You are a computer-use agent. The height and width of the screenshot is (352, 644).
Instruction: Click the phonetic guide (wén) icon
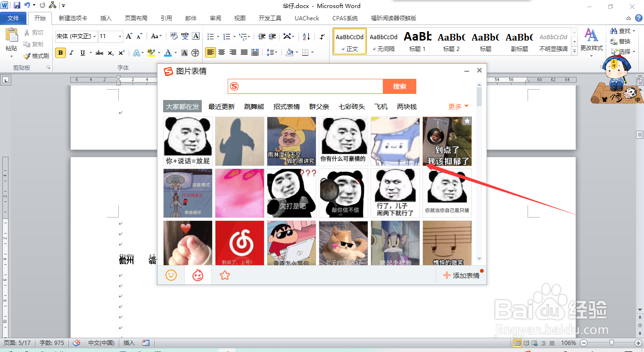184,36
